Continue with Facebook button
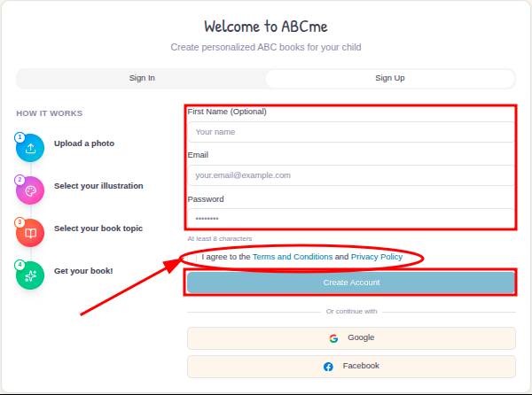Screen dimensions: 532x395 351,367
